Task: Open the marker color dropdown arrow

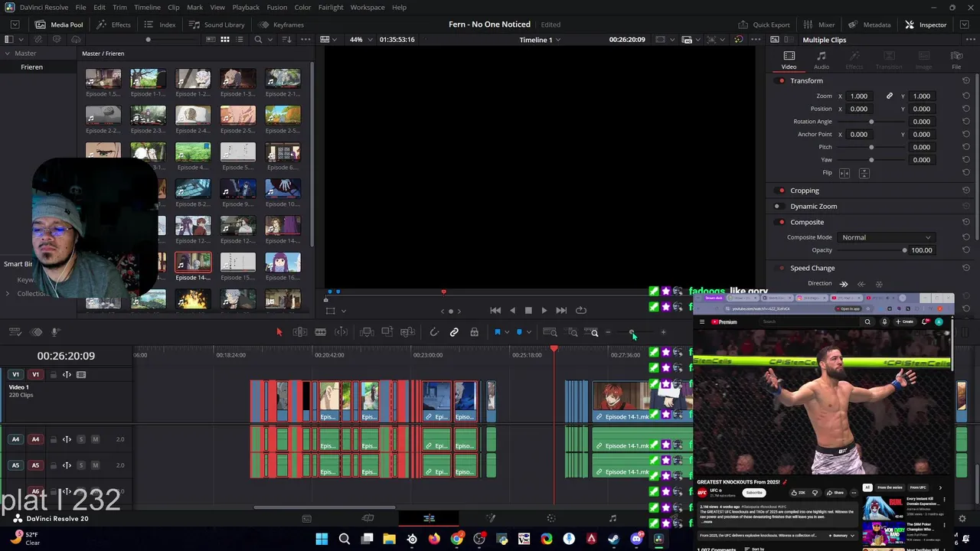Action: tap(528, 332)
